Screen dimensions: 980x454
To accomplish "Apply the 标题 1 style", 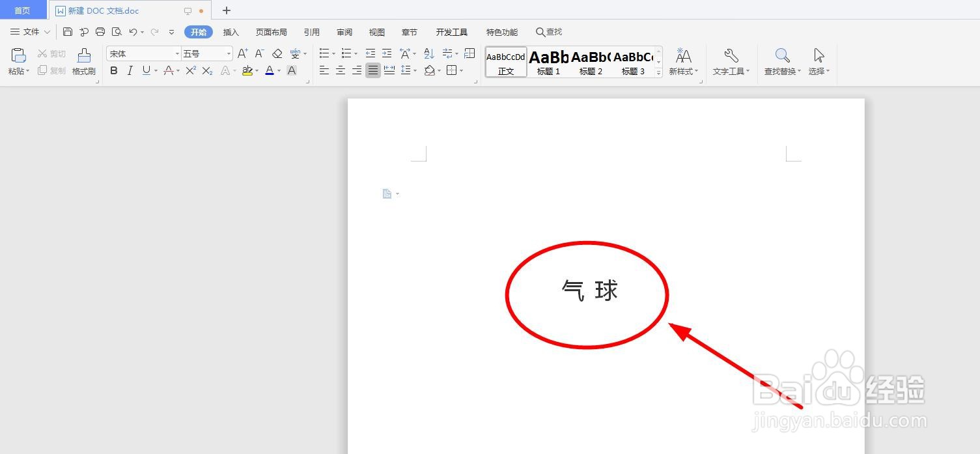I will tap(548, 62).
